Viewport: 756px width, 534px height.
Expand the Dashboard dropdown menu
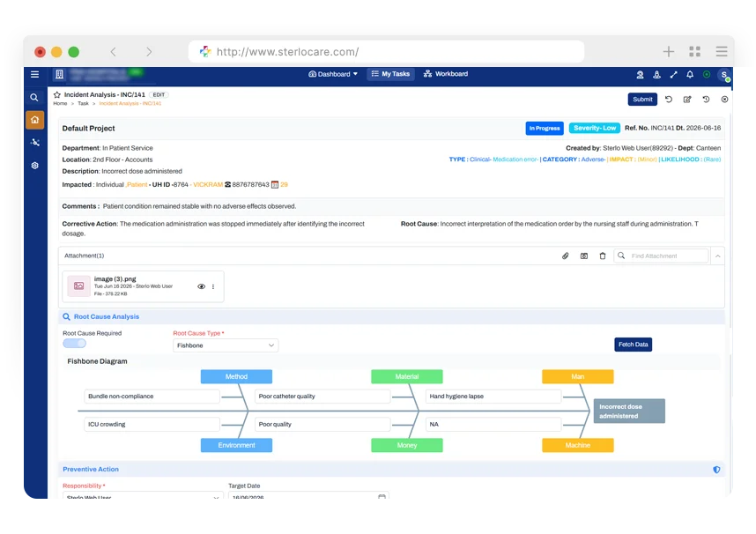click(333, 74)
